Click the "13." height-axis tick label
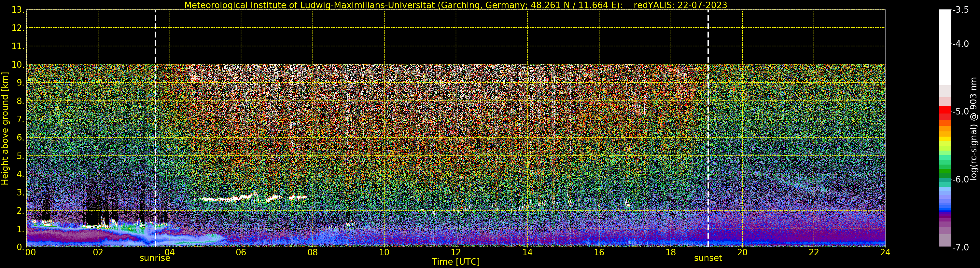Image resolution: width=980 pixels, height=268 pixels. click(x=18, y=10)
